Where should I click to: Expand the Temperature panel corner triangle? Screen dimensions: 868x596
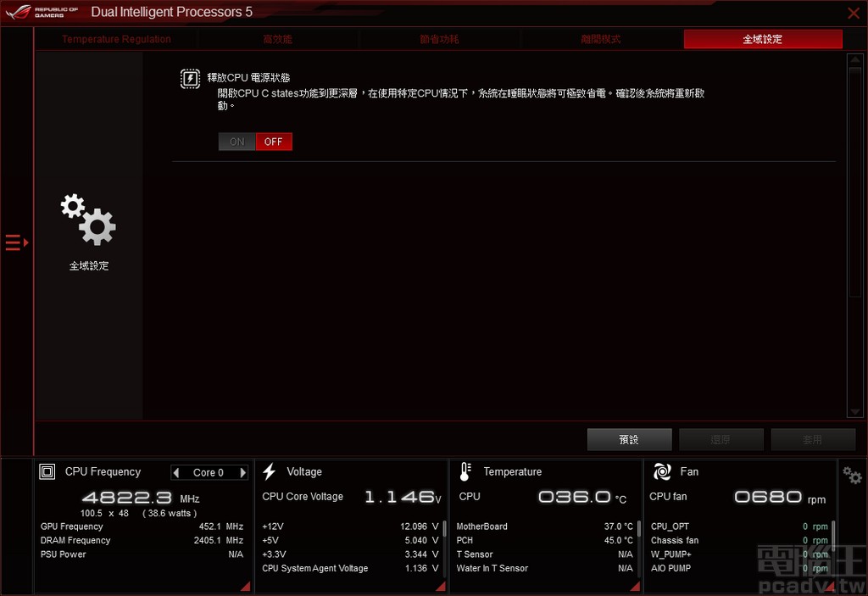(x=636, y=586)
